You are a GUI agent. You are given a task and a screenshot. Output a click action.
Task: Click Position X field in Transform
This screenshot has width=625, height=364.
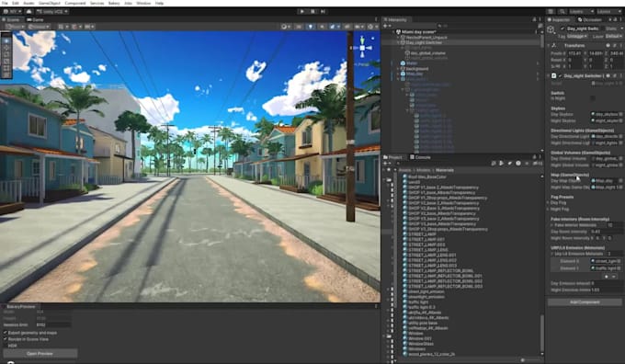[x=574, y=53]
